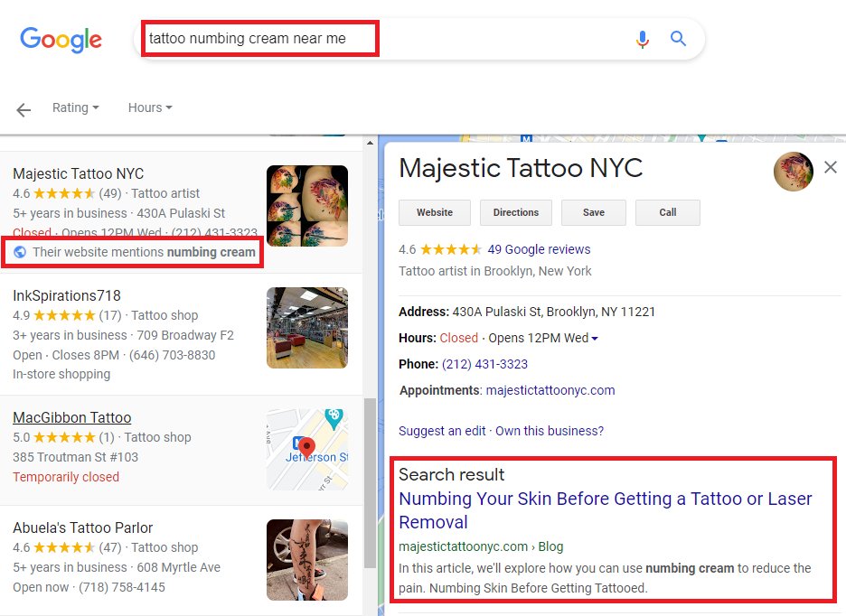The height and width of the screenshot is (616, 846).
Task: Click Their website mentions numbing cream text
Action: (144, 252)
